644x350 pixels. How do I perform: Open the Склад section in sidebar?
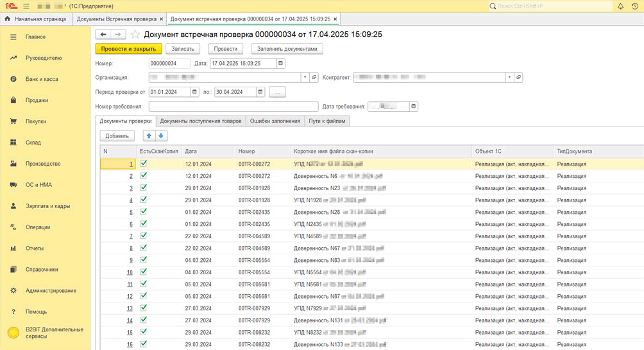(x=33, y=143)
